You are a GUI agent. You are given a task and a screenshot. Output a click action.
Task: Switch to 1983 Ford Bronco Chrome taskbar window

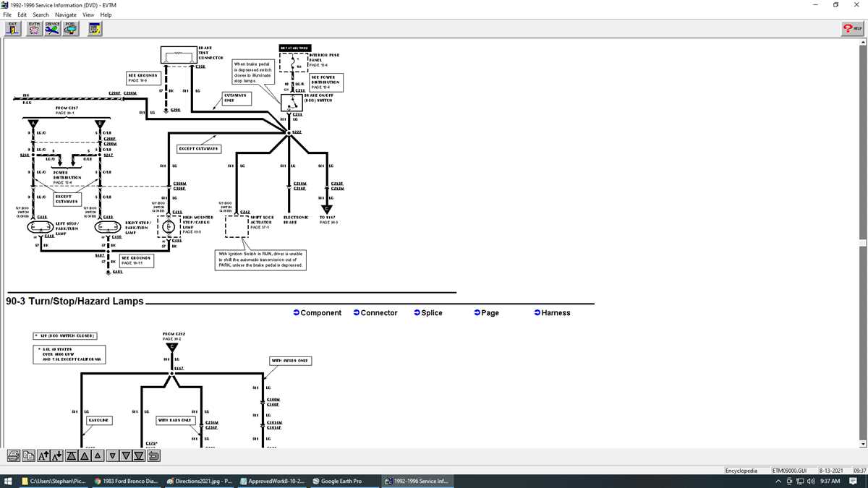tap(126, 481)
